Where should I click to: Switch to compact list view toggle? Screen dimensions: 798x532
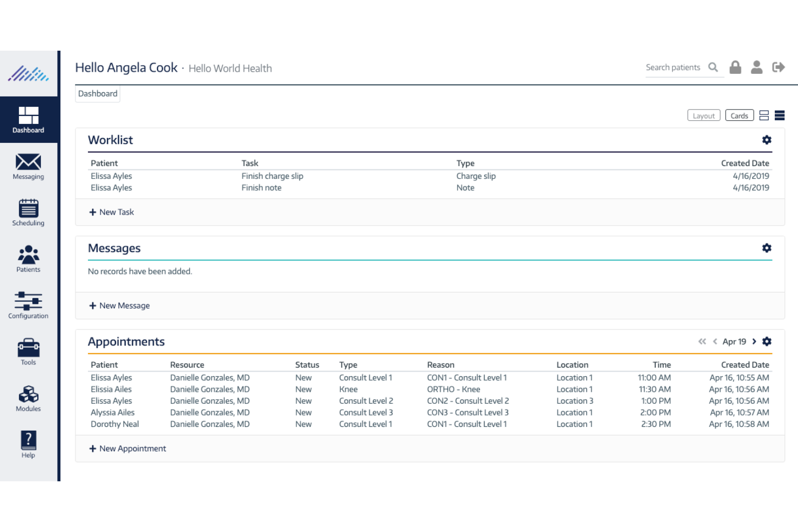tap(780, 115)
